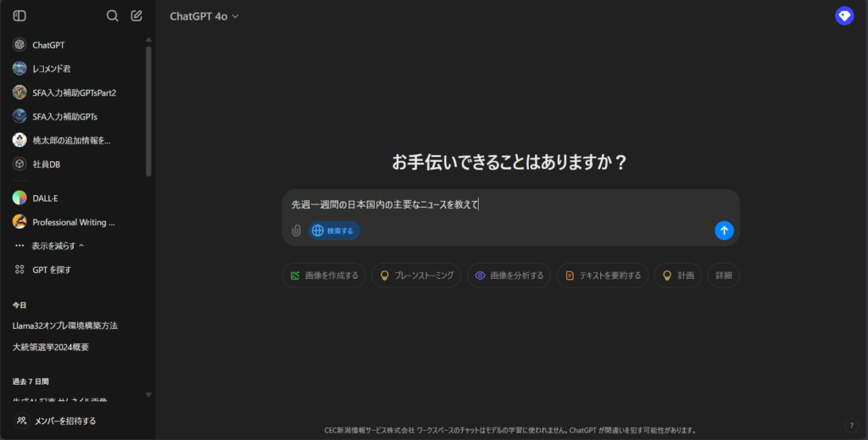The width and height of the screenshot is (868, 440).
Task: Click the 画像を作成する suggestion button
Action: pyautogui.click(x=324, y=276)
